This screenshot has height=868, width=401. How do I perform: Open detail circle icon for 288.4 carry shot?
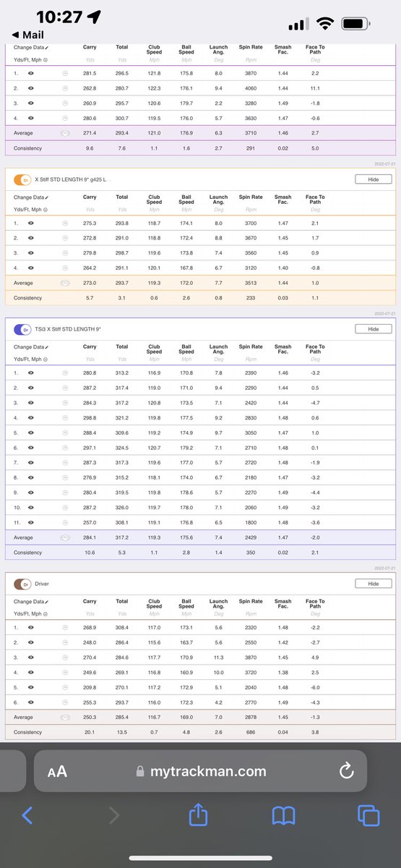[66, 433]
